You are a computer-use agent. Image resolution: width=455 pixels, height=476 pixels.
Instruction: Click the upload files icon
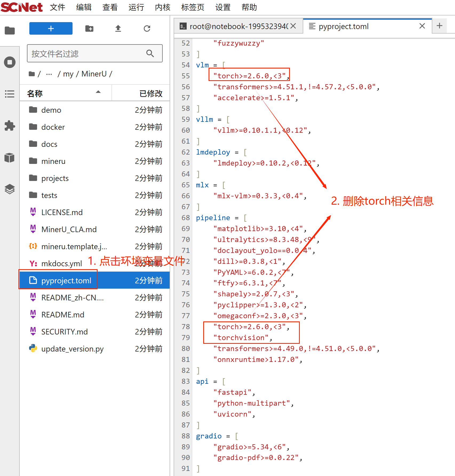(118, 29)
